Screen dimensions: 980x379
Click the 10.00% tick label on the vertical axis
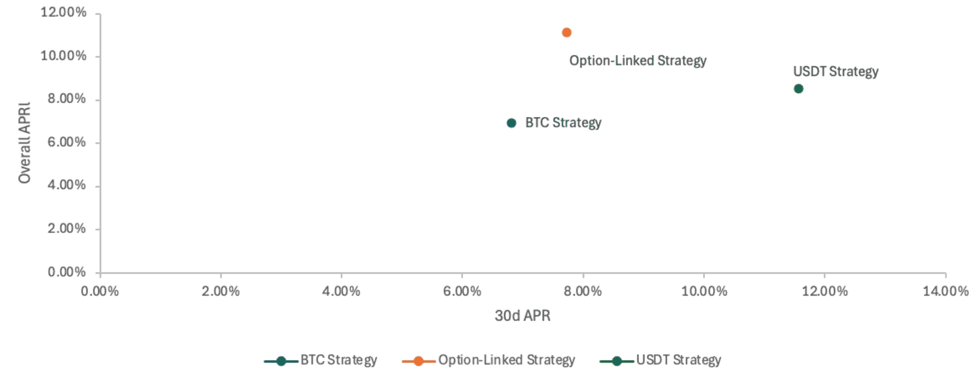[x=63, y=56]
